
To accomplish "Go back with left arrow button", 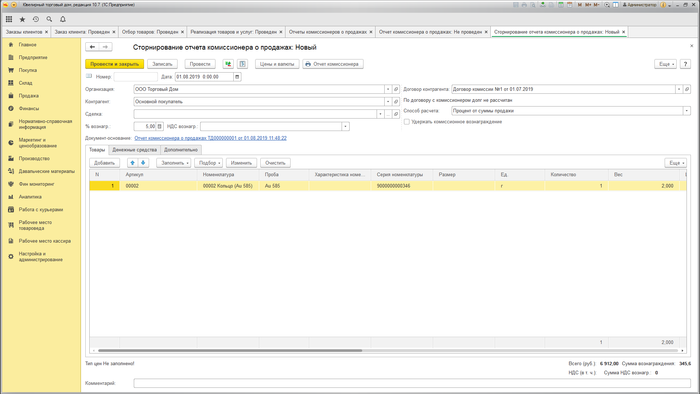I will (x=92, y=47).
